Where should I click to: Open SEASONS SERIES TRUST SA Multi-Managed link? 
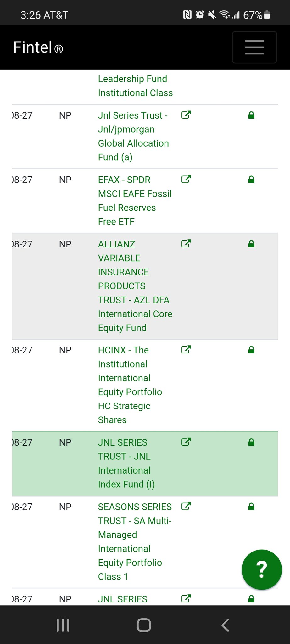(x=134, y=541)
